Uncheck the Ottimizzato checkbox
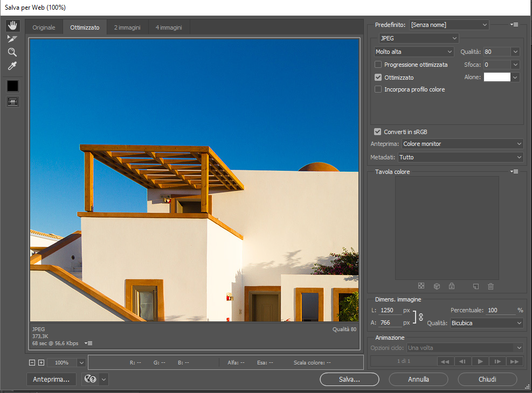Viewport: 532px width, 393px height. click(378, 78)
